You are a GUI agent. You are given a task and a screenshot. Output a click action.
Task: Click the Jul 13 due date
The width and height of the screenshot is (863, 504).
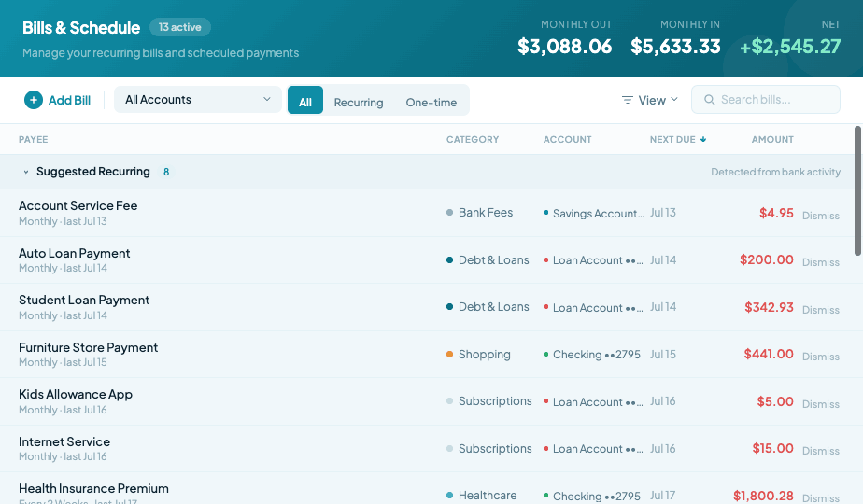663,213
